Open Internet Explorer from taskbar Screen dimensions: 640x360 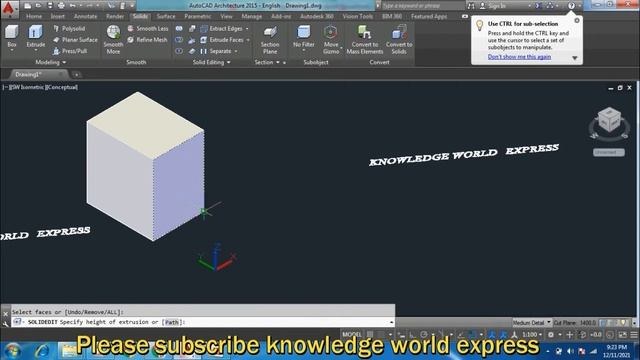coord(42,351)
